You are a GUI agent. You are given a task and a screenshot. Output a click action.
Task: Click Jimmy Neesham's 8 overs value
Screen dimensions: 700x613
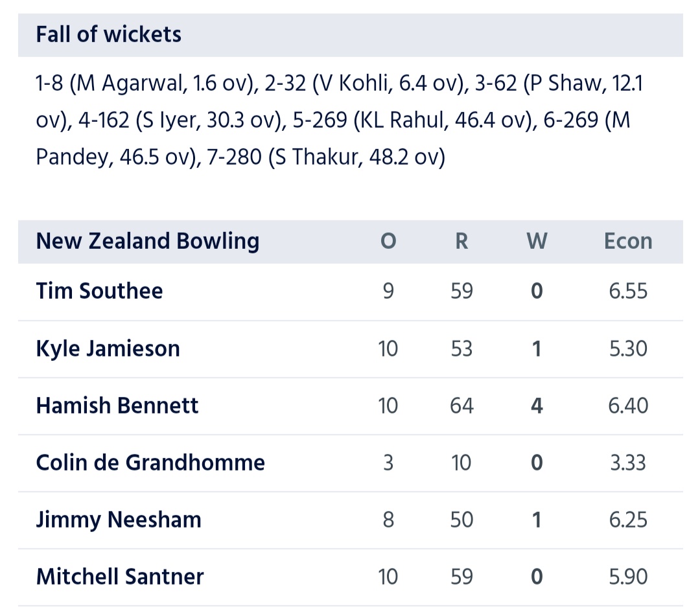388,520
